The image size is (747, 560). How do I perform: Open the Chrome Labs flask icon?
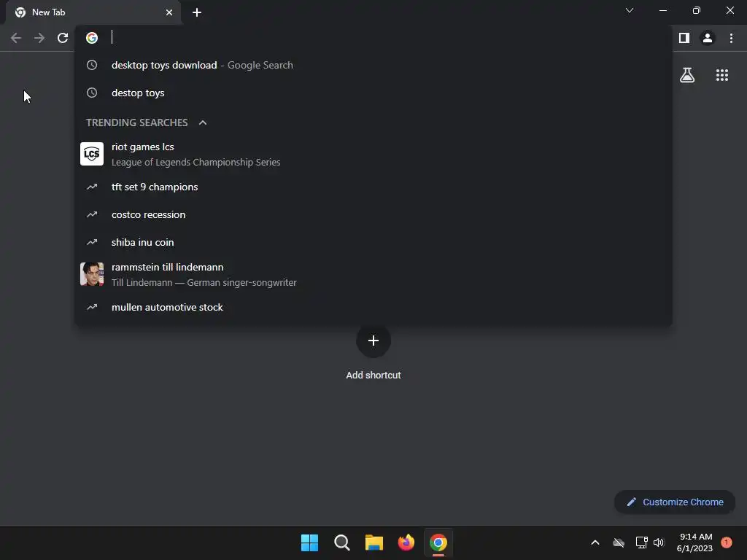(x=687, y=75)
